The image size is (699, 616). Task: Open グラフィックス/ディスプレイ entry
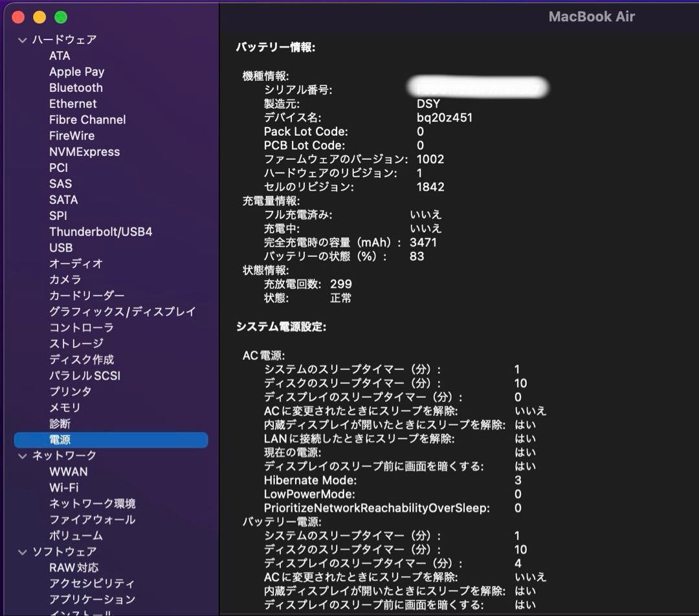tap(122, 312)
